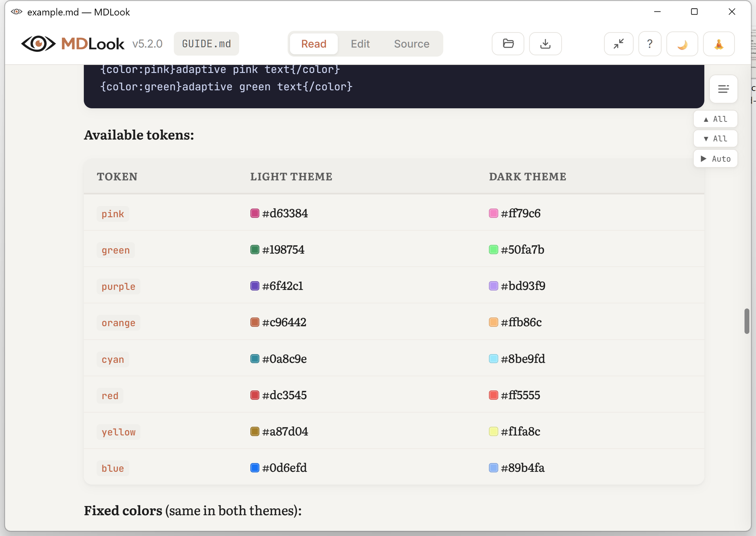Image resolution: width=756 pixels, height=536 pixels.
Task: Click the hex value #89b4fa
Action: coord(523,468)
